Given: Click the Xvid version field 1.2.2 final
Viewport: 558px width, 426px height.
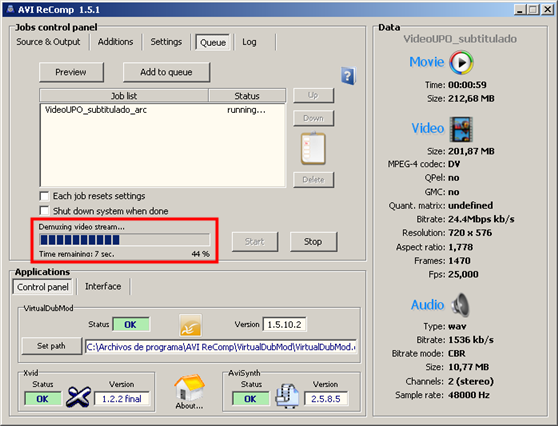Looking at the screenshot, I should point(122,399).
